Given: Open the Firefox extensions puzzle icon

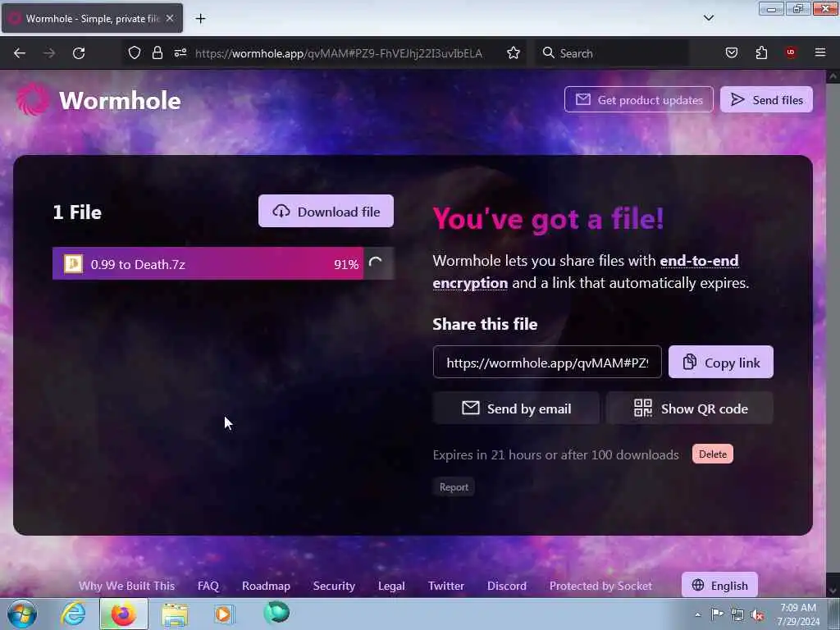Looking at the screenshot, I should (761, 53).
